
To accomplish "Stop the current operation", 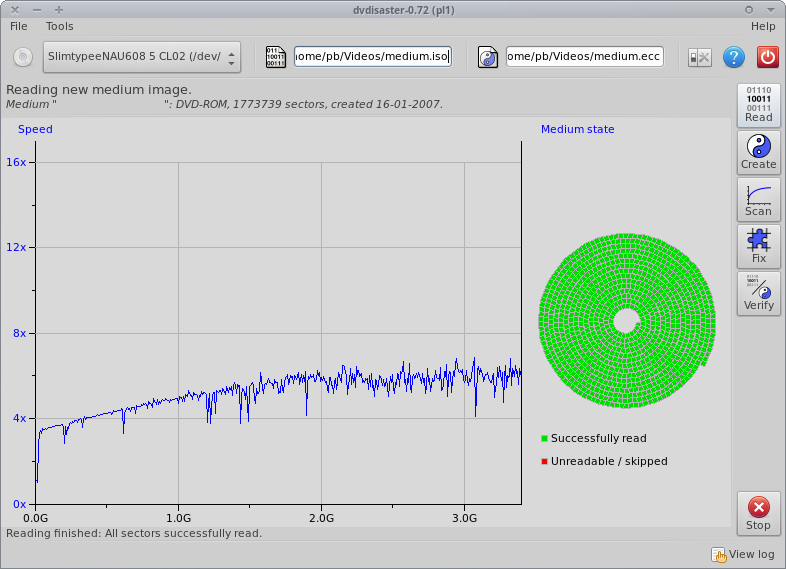I will pyautogui.click(x=758, y=513).
